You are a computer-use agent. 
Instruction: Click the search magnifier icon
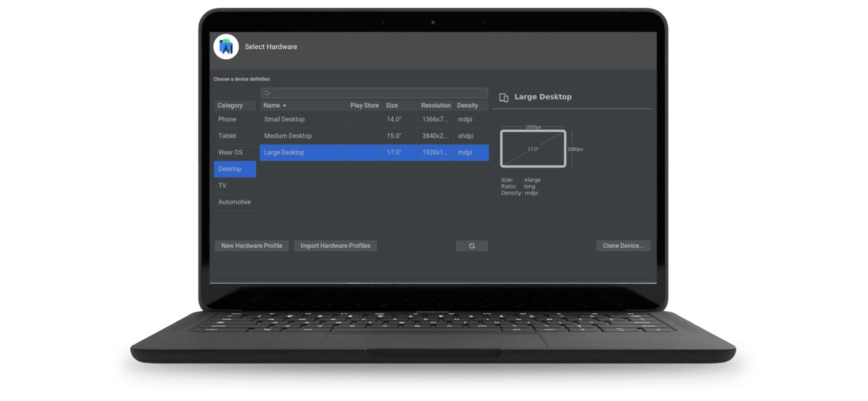[x=266, y=93]
